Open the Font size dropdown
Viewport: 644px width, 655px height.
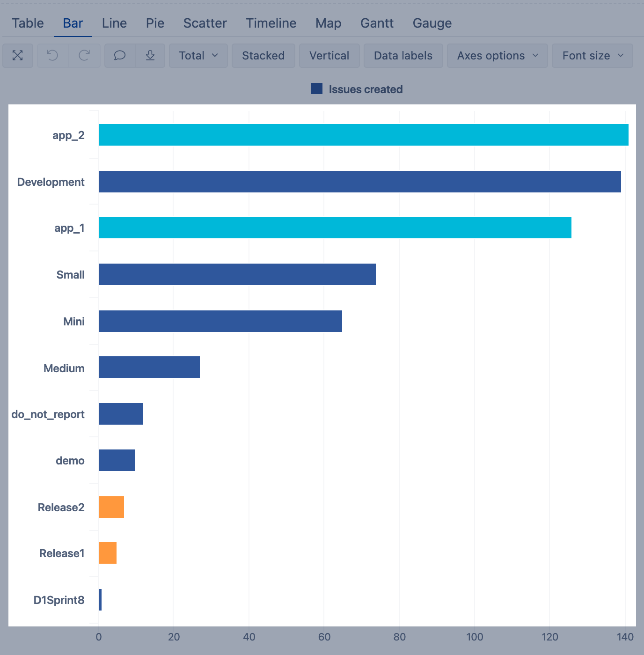point(592,56)
